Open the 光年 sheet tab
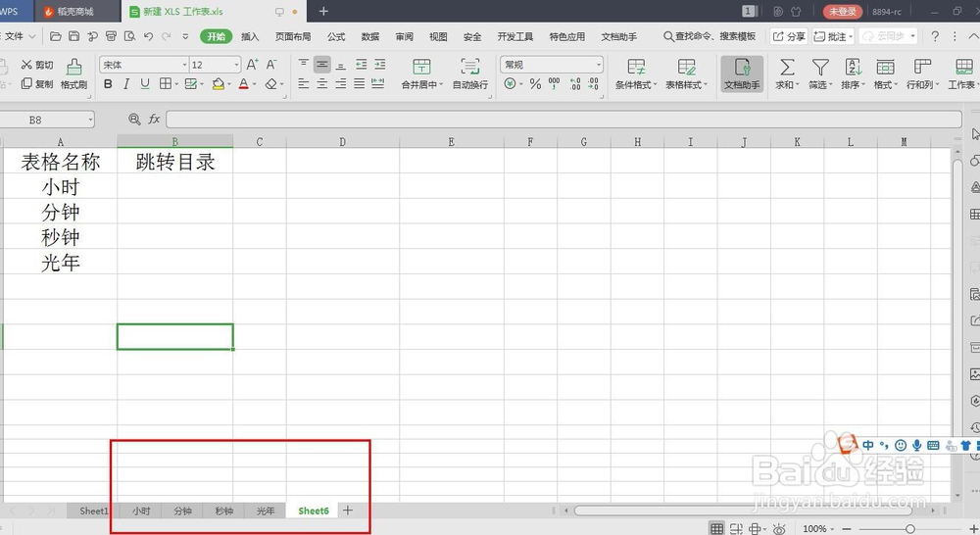This screenshot has width=980, height=535. (x=266, y=511)
